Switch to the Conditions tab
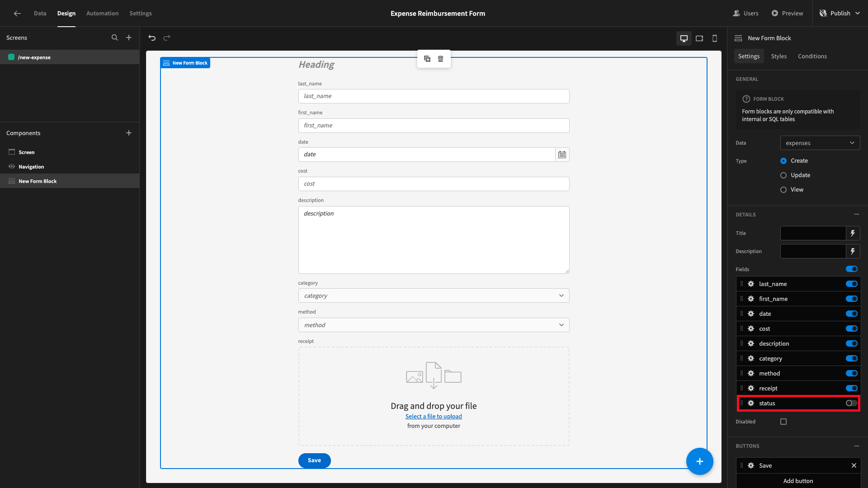Screen dimensions: 868x488 (812, 56)
